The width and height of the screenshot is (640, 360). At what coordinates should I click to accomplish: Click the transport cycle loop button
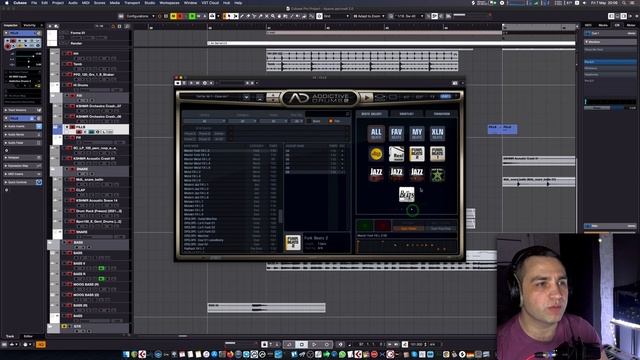coord(289,344)
